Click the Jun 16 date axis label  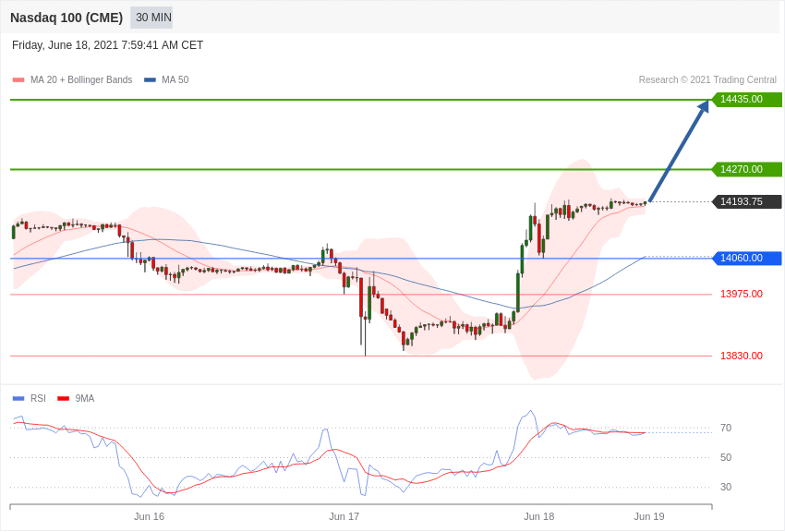pyautogui.click(x=150, y=516)
